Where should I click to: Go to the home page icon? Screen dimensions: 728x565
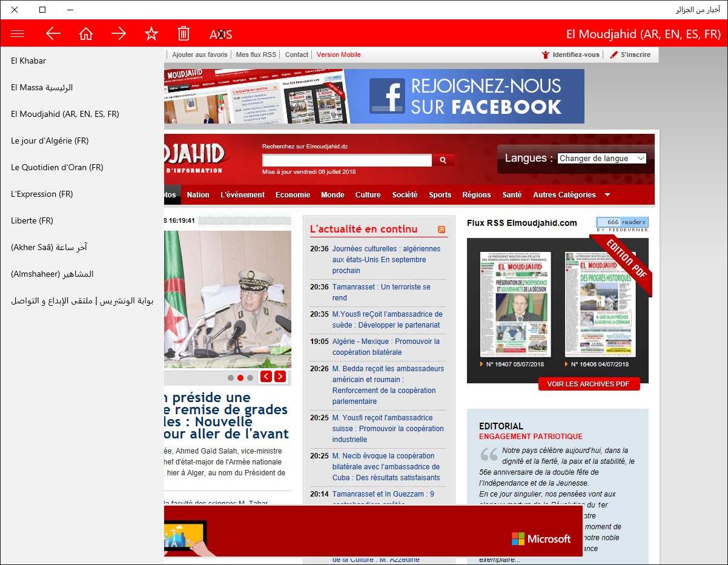tap(86, 34)
